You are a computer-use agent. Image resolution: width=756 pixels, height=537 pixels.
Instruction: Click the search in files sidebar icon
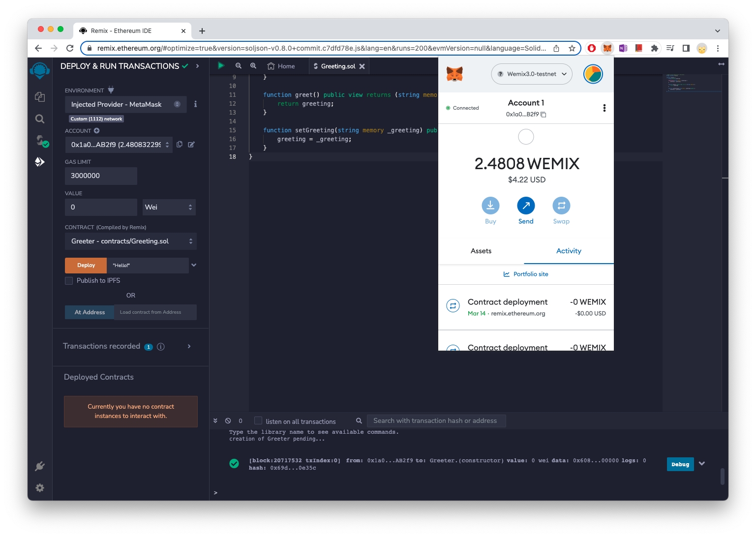click(x=40, y=119)
